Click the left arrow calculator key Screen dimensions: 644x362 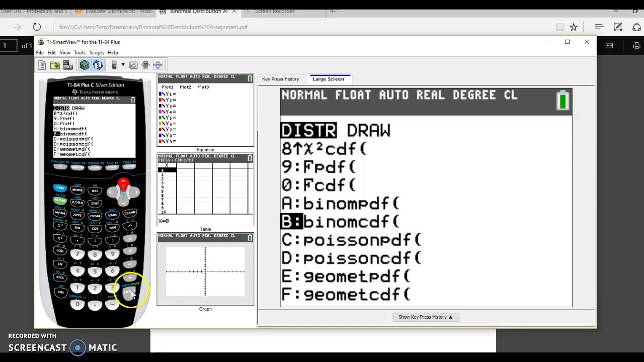click(x=112, y=192)
